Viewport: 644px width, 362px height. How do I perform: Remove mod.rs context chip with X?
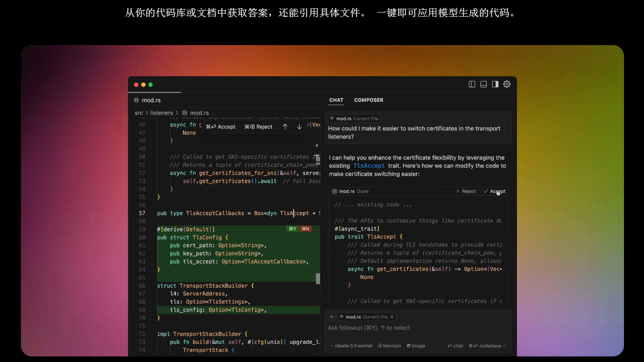click(392, 317)
